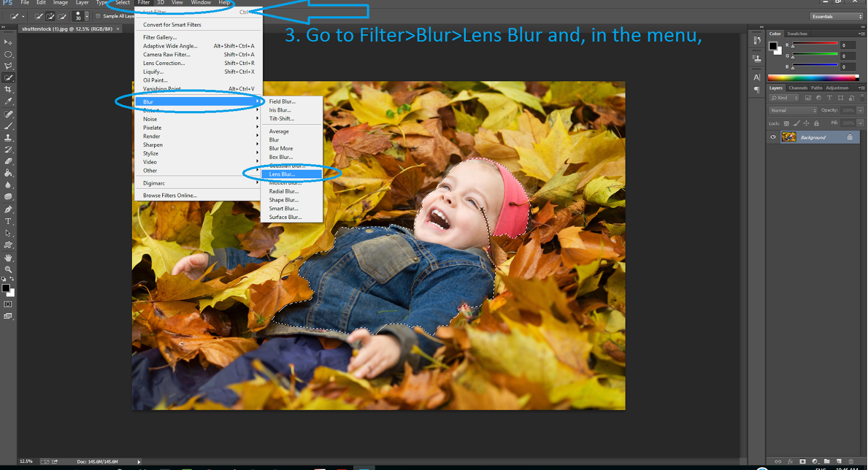Image resolution: width=868 pixels, height=470 pixels.
Task: Select the Eyedropper tool
Action: tap(8, 101)
